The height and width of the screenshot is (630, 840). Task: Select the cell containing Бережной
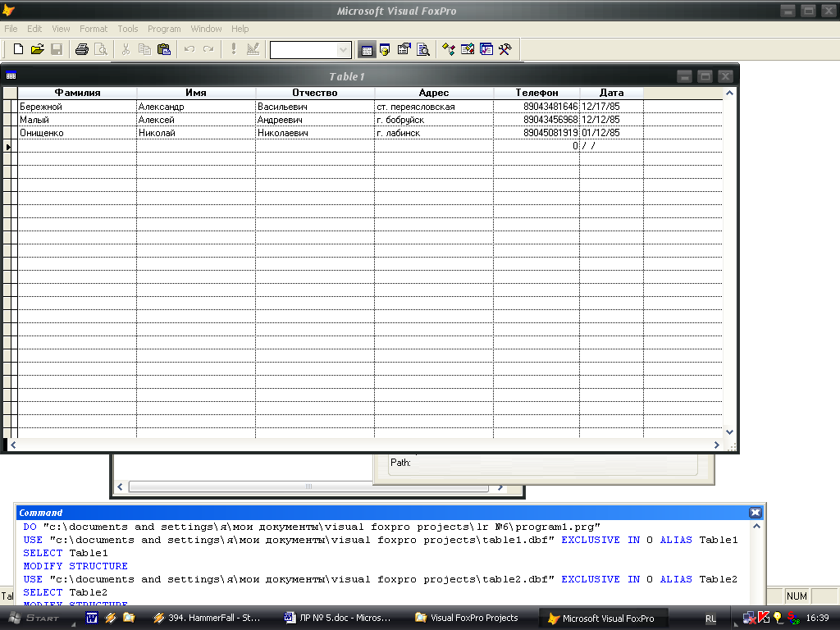coord(77,107)
